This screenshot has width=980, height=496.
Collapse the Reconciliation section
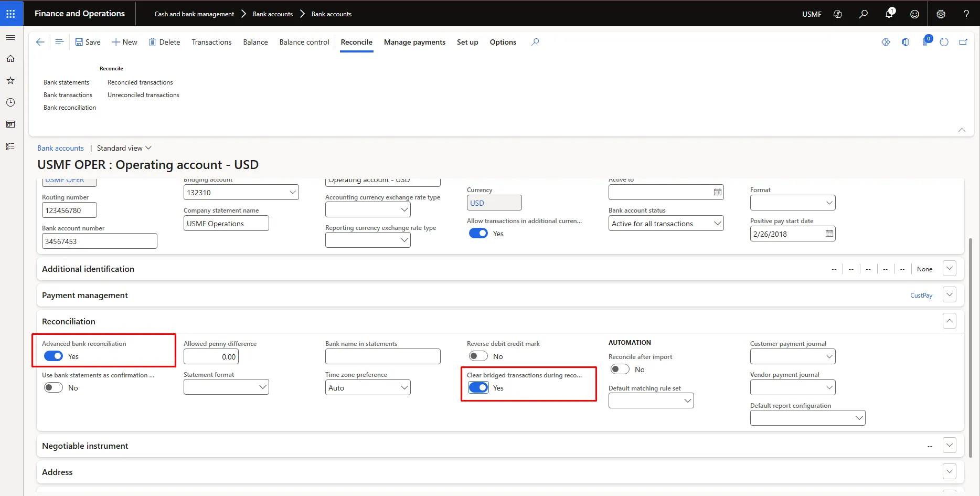pyautogui.click(x=950, y=321)
